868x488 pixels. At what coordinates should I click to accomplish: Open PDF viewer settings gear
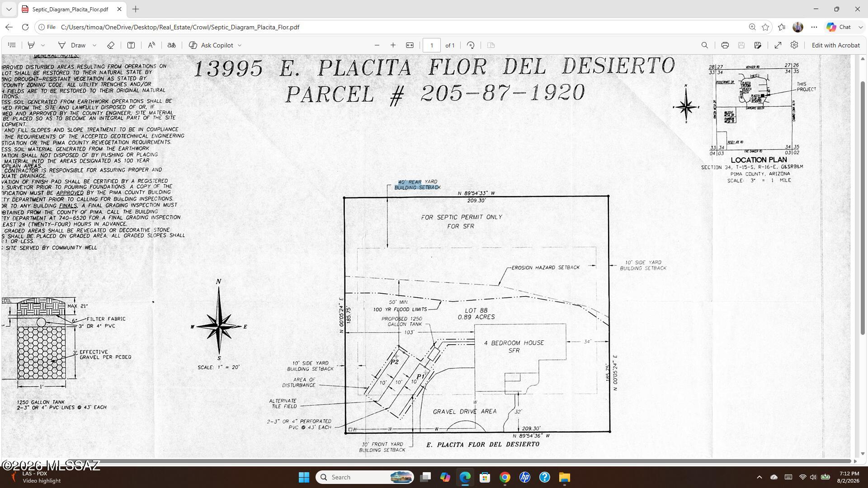tap(794, 45)
